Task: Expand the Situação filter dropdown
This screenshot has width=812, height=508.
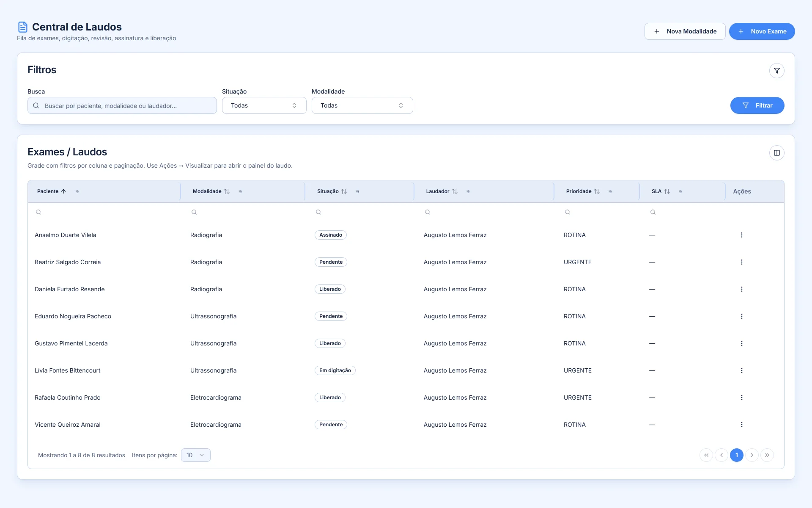Action: [264, 105]
